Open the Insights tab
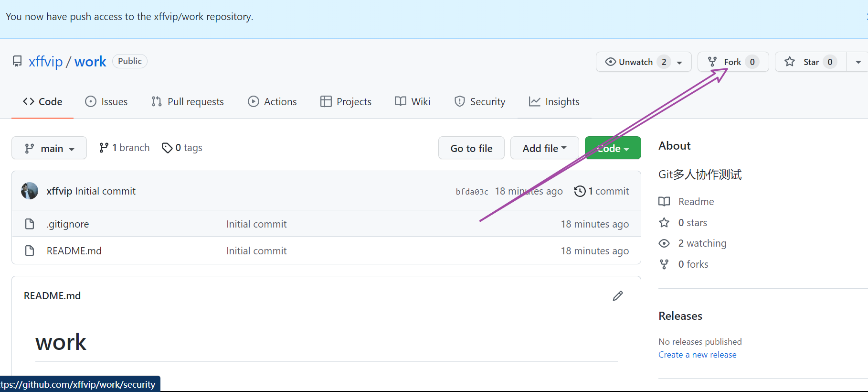868x392 pixels. point(554,102)
